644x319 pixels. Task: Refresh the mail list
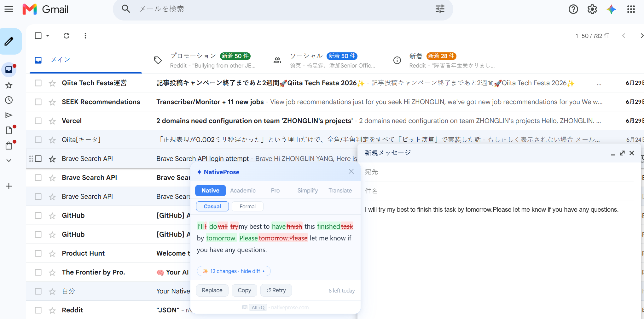pyautogui.click(x=67, y=36)
